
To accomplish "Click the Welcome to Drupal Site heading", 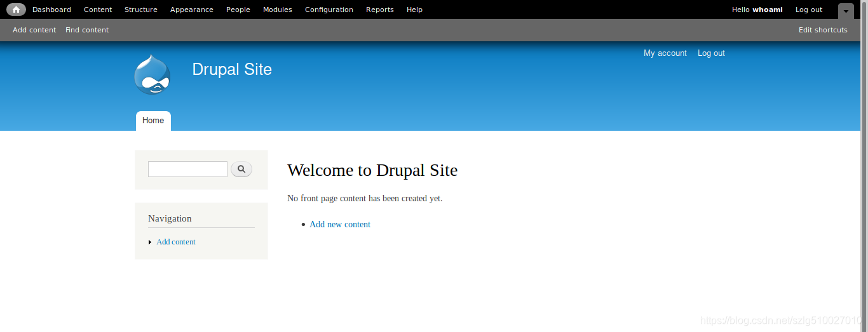I will 372,170.
